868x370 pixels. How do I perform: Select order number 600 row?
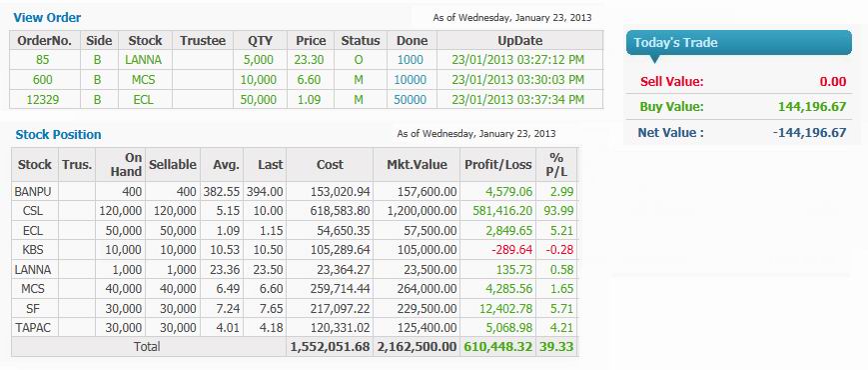click(x=306, y=80)
